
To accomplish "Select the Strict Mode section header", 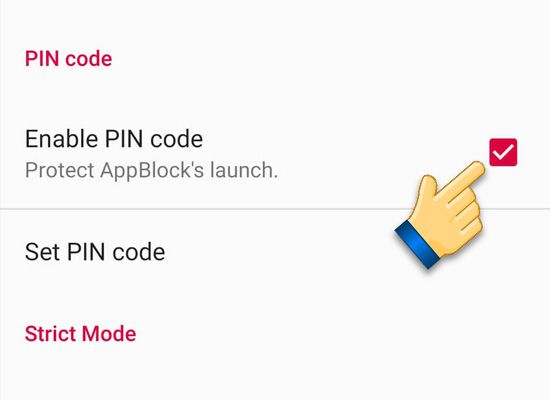I will pos(80,333).
